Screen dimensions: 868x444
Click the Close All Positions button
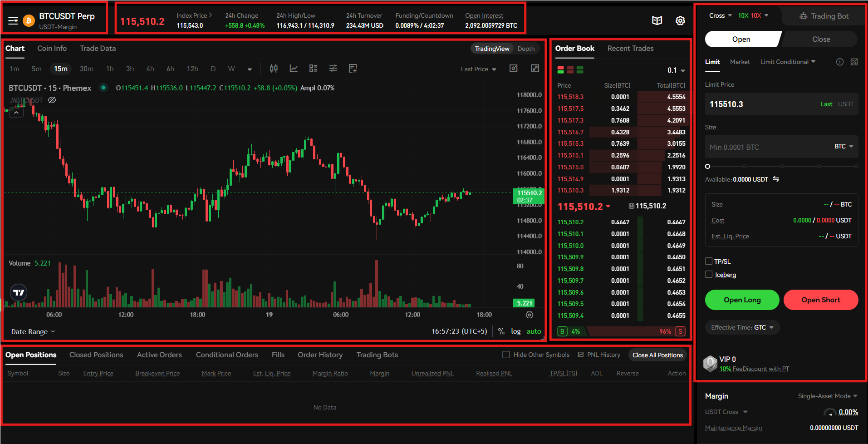click(x=657, y=355)
